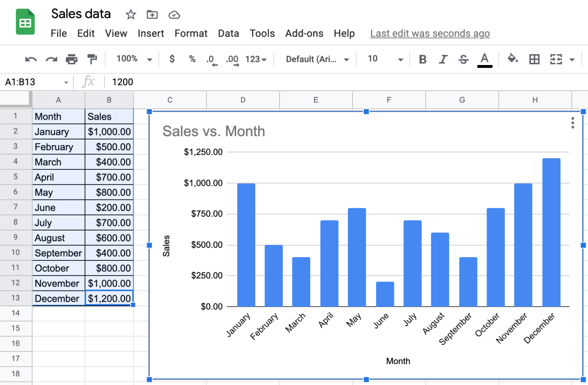Screen dimensions: 588x385
Task: Open the chart options three-dot menu
Action: (x=572, y=123)
